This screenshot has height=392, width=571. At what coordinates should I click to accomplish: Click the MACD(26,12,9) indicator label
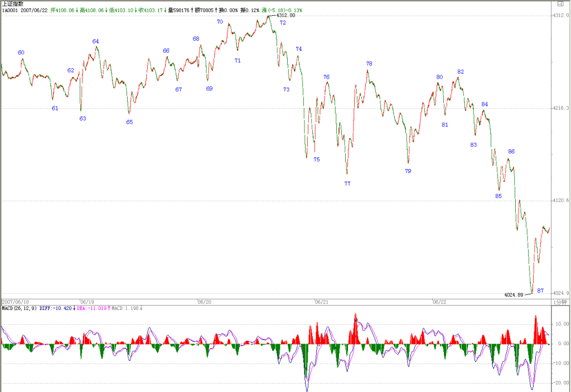(20, 308)
